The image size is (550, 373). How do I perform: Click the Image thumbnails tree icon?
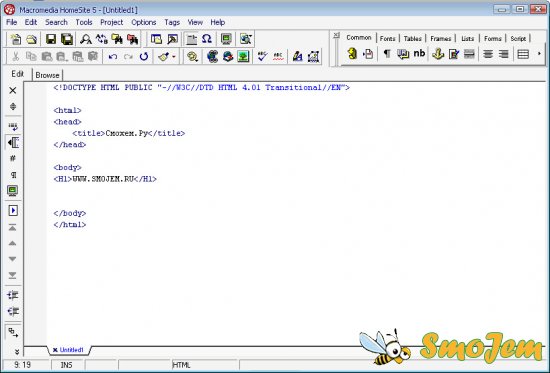pyautogui.click(x=243, y=56)
